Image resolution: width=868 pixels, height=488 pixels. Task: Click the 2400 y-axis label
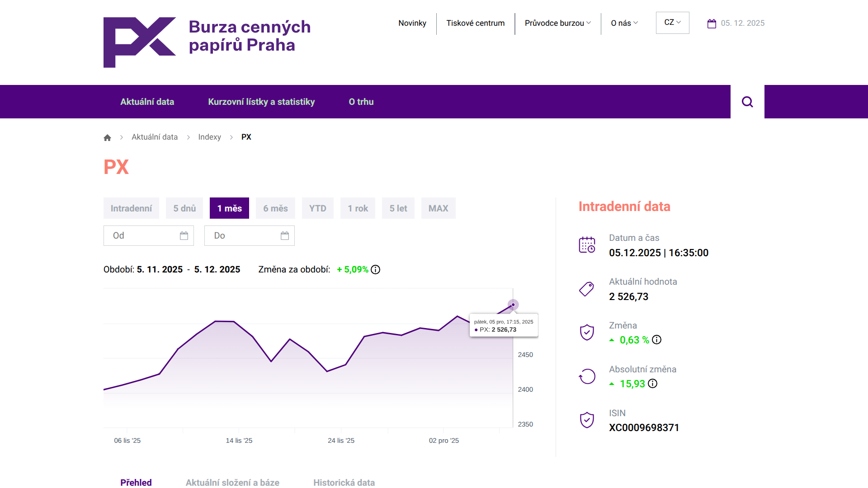pyautogui.click(x=525, y=389)
